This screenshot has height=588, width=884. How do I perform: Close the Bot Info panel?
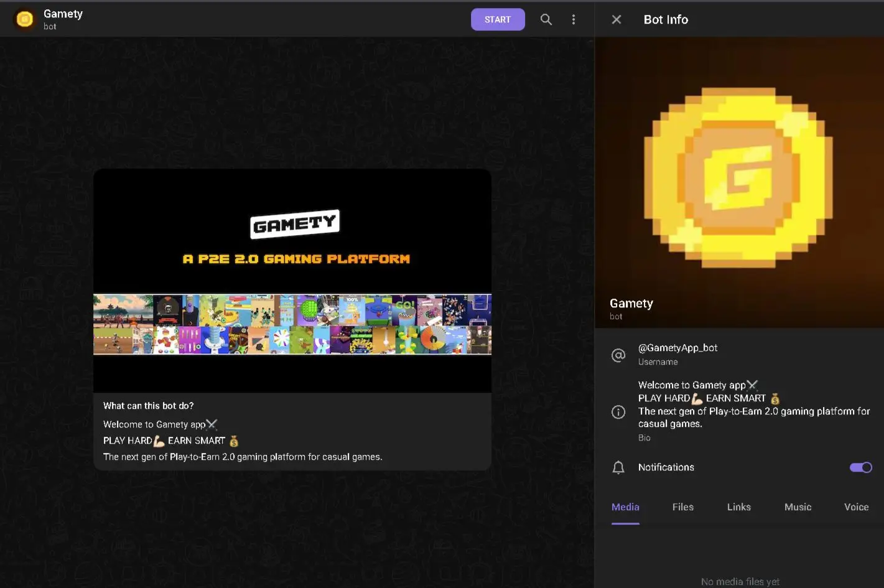point(616,19)
